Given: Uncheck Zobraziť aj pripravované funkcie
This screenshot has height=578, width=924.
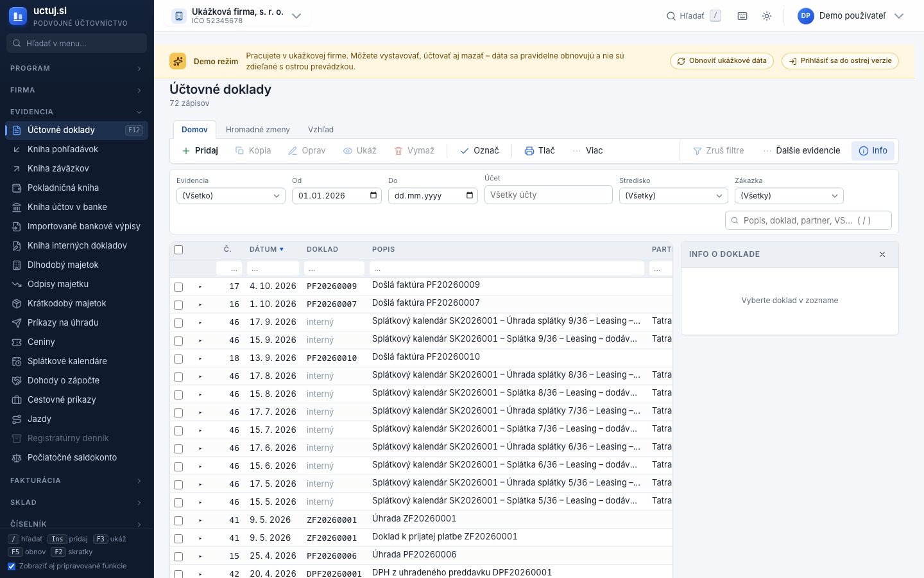Looking at the screenshot, I should (12, 566).
